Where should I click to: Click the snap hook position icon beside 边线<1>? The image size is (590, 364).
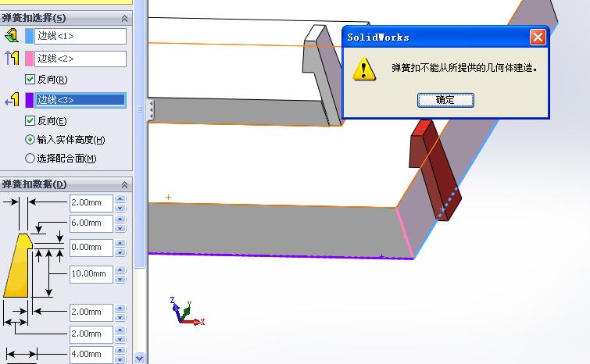[x=12, y=36]
